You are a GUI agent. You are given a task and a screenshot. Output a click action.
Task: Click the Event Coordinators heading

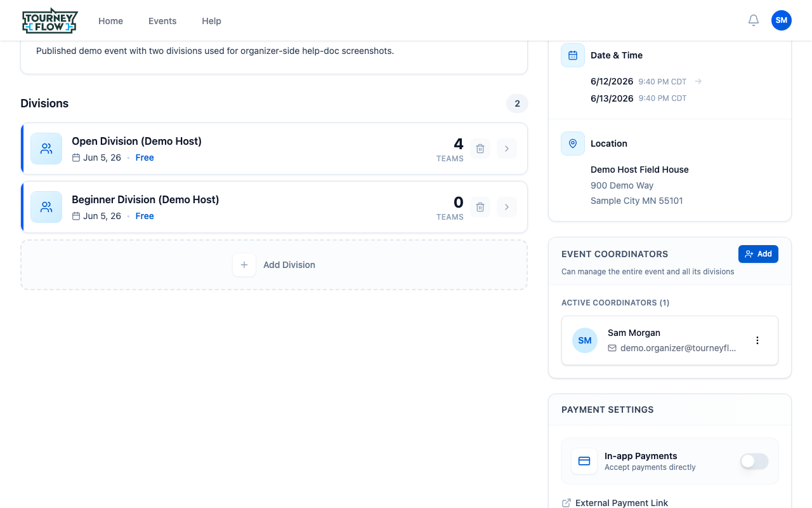click(615, 254)
